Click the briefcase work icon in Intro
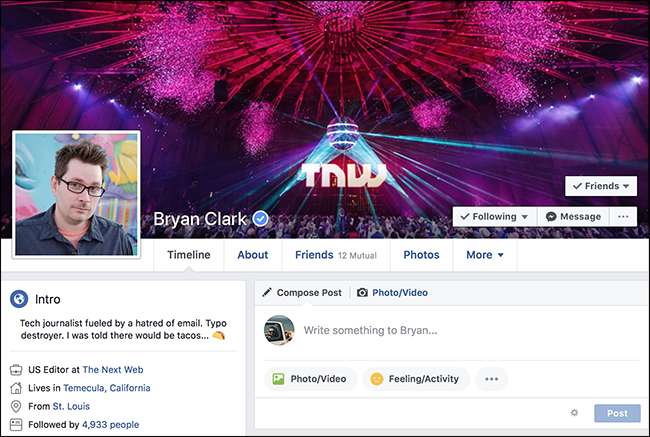Screen dimensions: 650x437 [x=16, y=369]
